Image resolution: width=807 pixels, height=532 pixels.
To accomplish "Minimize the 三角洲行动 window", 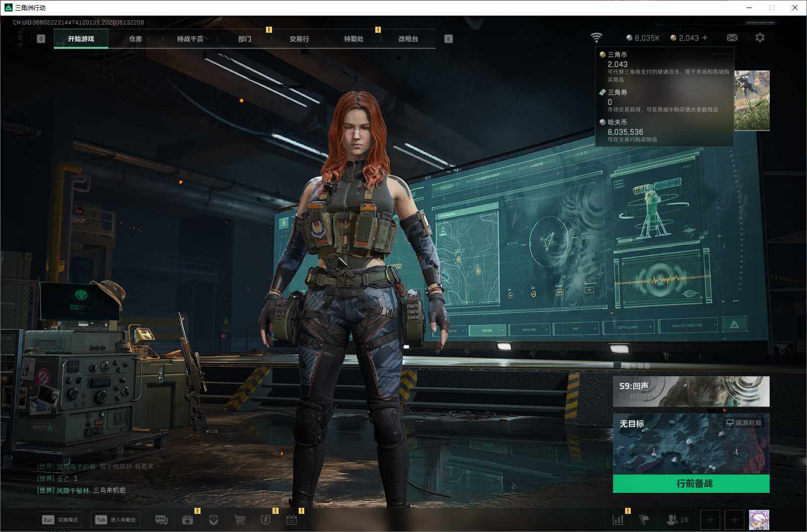I will click(x=749, y=8).
